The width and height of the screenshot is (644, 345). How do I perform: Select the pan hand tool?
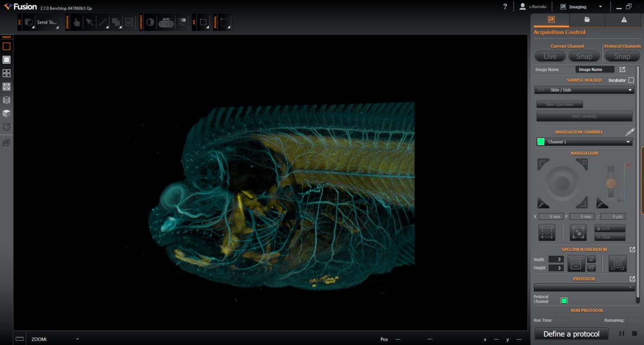77,23
